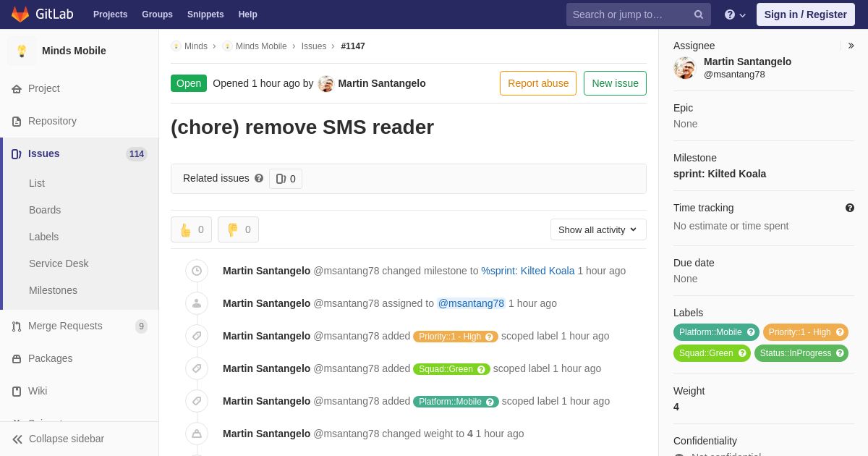
Task: Click help icon on Squad::Green sidebar label
Action: click(742, 353)
